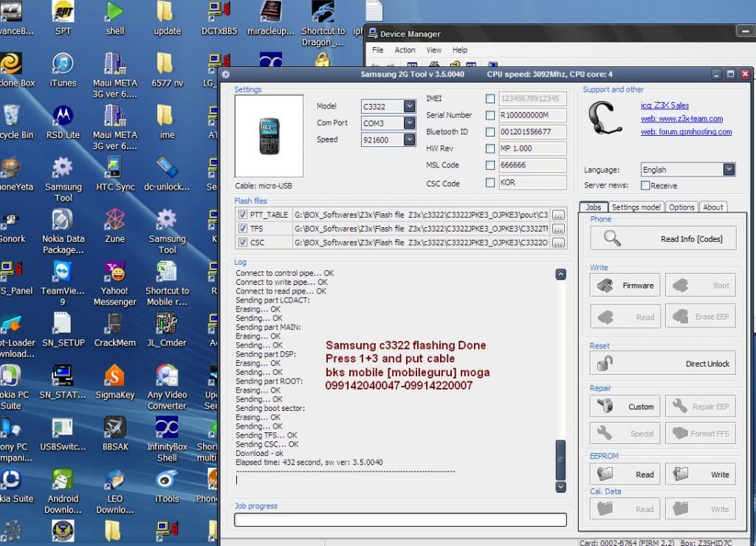The image size is (756, 546).
Task: Click the log scrollbar down arrow
Action: (561, 487)
